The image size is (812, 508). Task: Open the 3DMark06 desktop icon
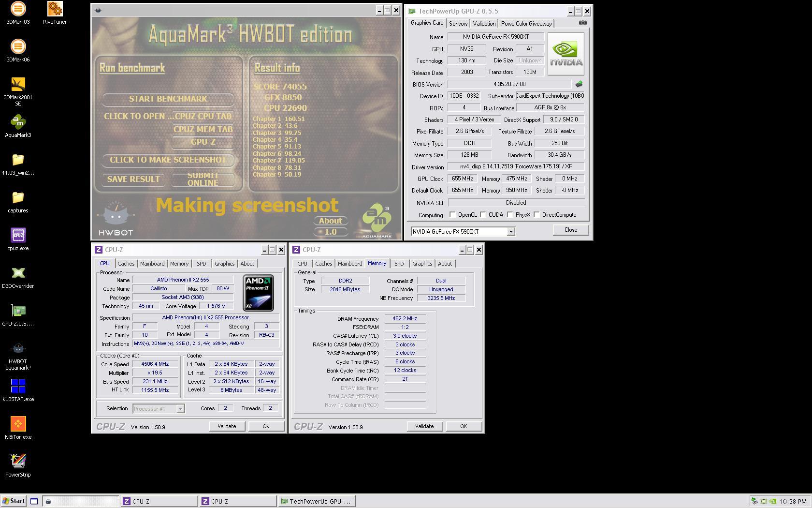click(x=18, y=51)
